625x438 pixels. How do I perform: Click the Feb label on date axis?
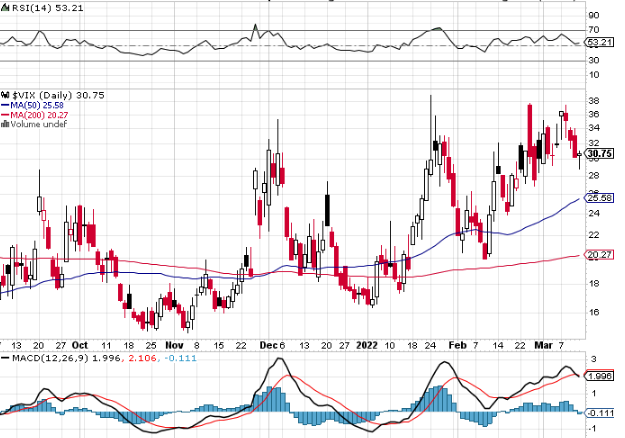[x=457, y=345]
